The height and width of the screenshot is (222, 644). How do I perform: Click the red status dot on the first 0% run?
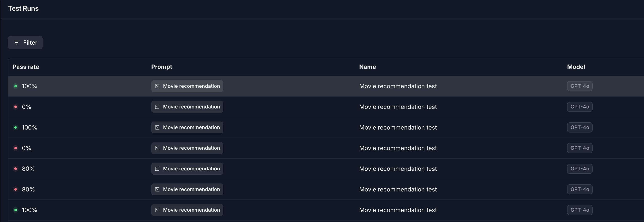(x=16, y=107)
